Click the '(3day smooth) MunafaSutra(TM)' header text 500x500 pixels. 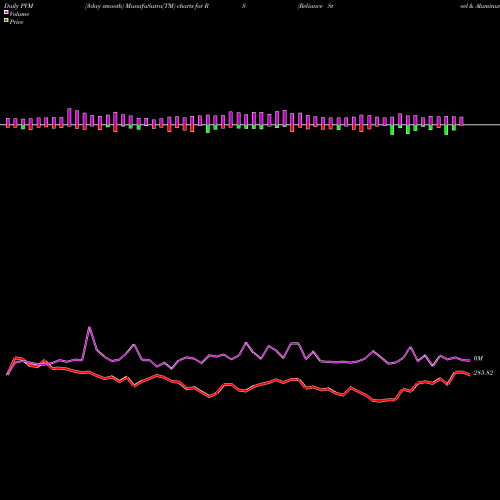tap(130, 6)
